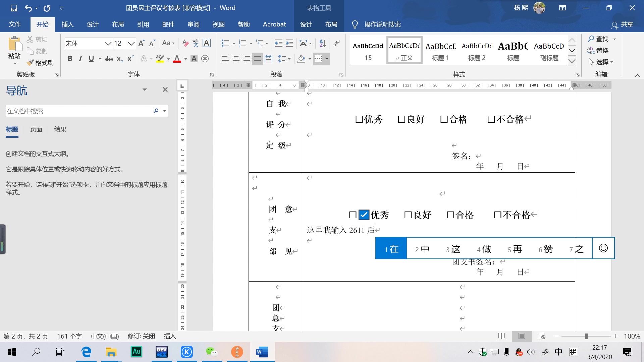The image size is (644, 362).
Task: Open the font name dropdown
Action: coord(108,44)
